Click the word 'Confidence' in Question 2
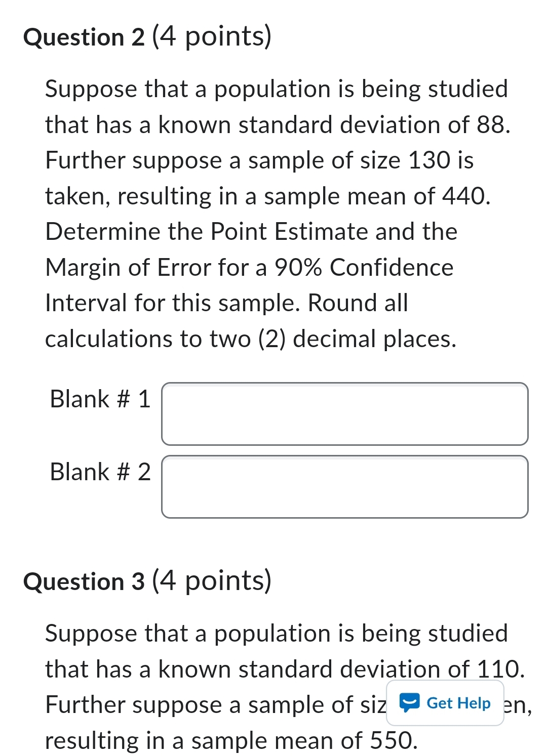Screen dimensions: 547x756 [392, 268]
